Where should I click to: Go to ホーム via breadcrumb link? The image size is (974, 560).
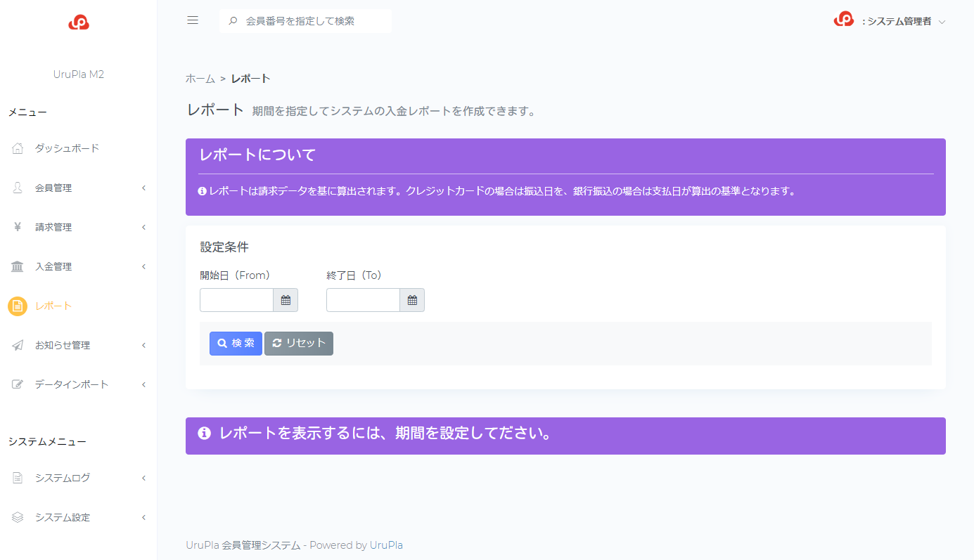(200, 79)
